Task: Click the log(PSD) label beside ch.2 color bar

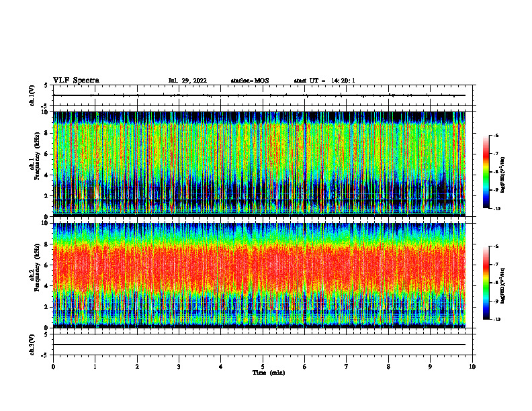Action: click(503, 286)
